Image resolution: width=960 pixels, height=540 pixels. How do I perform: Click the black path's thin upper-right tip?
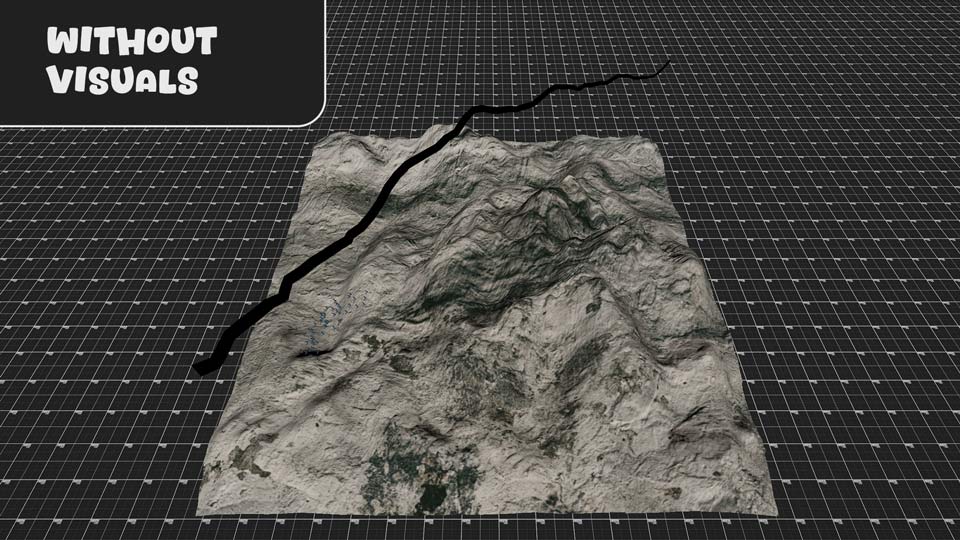665,65
